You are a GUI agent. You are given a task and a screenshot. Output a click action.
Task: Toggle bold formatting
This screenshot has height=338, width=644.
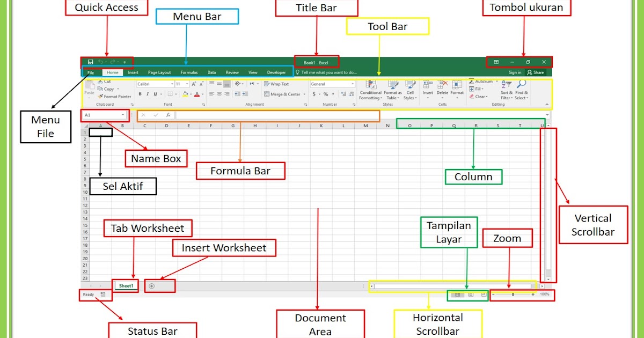tap(140, 93)
